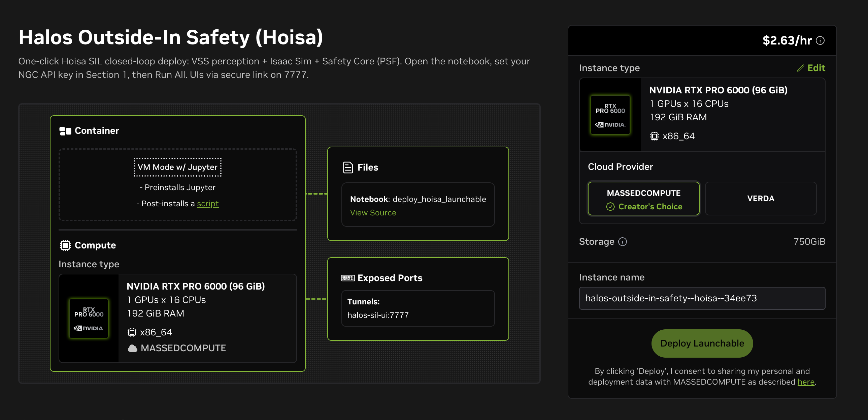Click the halos-sil-ui:7777 tunnel entry

[378, 315]
